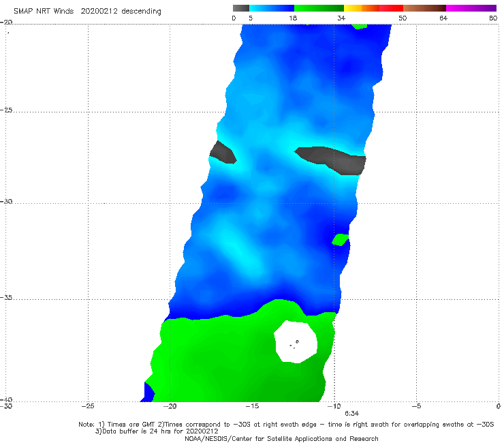The height and width of the screenshot is (443, 504).
Task: Click the color bar label "5"
Action: 251,18
